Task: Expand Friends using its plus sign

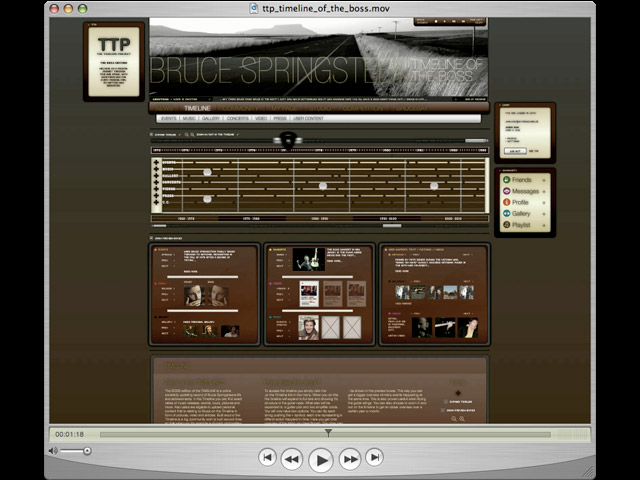Action: click(x=544, y=180)
